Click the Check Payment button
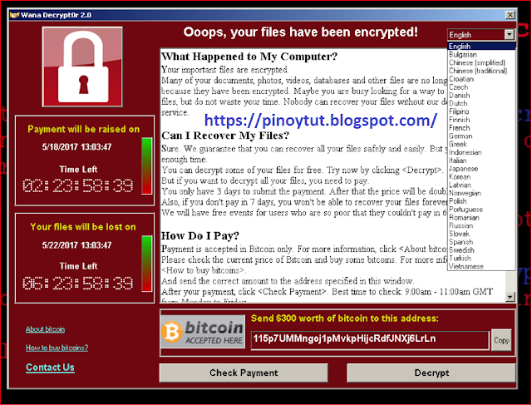The height and width of the screenshot is (405, 532). pyautogui.click(x=244, y=373)
